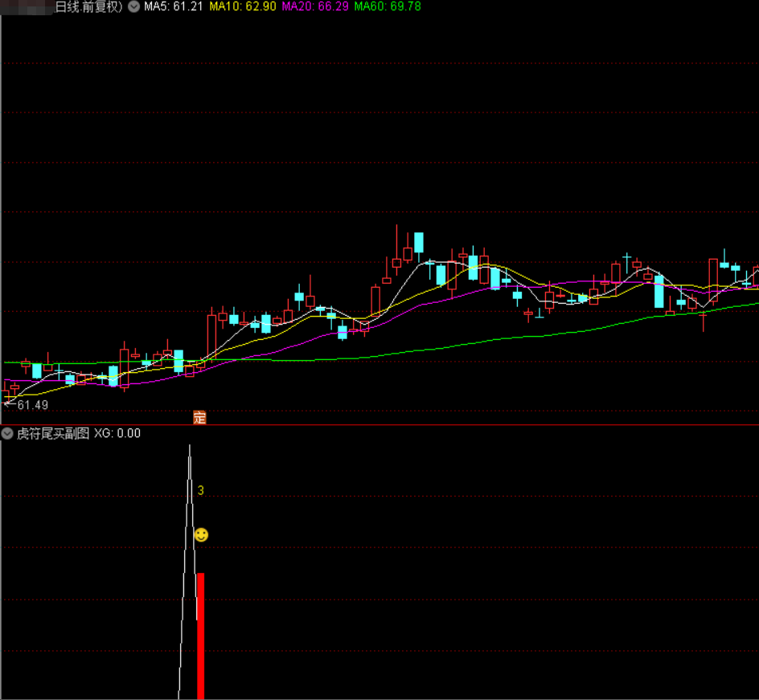Screen dimensions: 759x700
Task: Click the 61.49 low price marker
Action: point(32,405)
